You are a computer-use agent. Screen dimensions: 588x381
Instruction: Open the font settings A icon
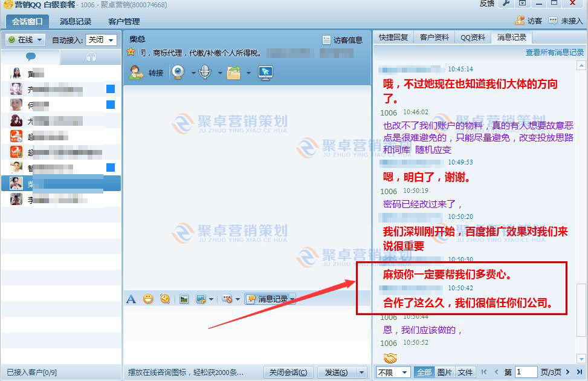tap(131, 299)
